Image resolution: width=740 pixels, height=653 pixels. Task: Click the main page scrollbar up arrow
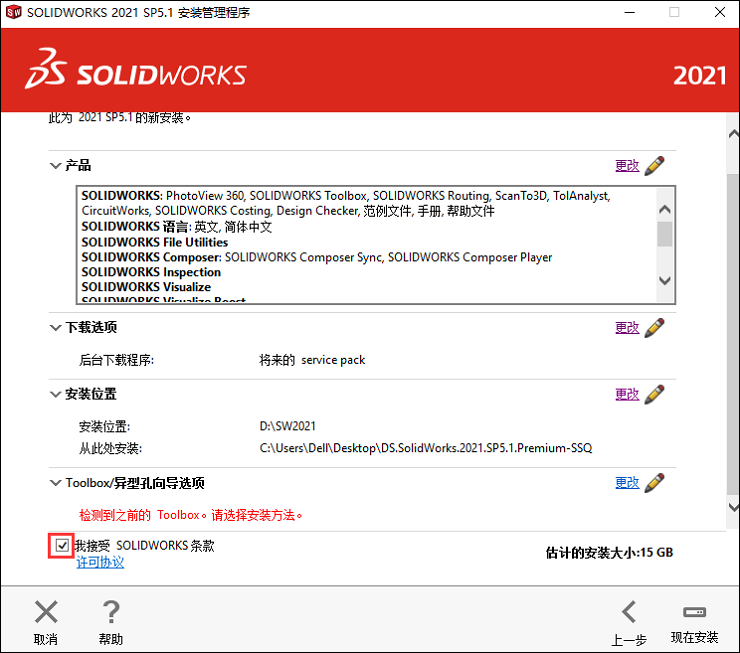pos(733,134)
